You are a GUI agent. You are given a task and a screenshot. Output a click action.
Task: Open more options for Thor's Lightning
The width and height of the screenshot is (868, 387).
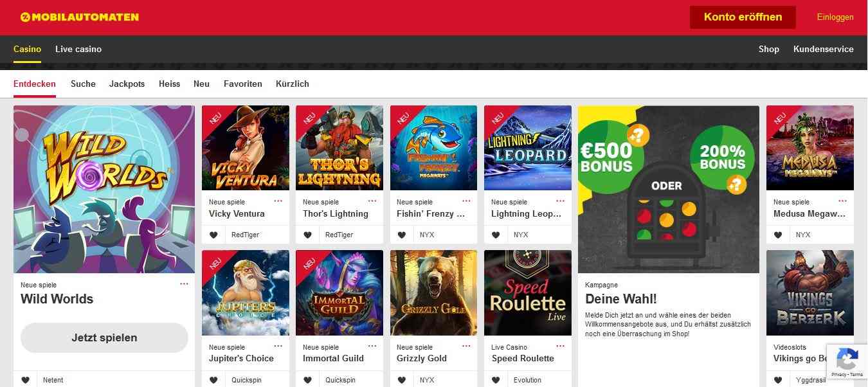(372, 201)
